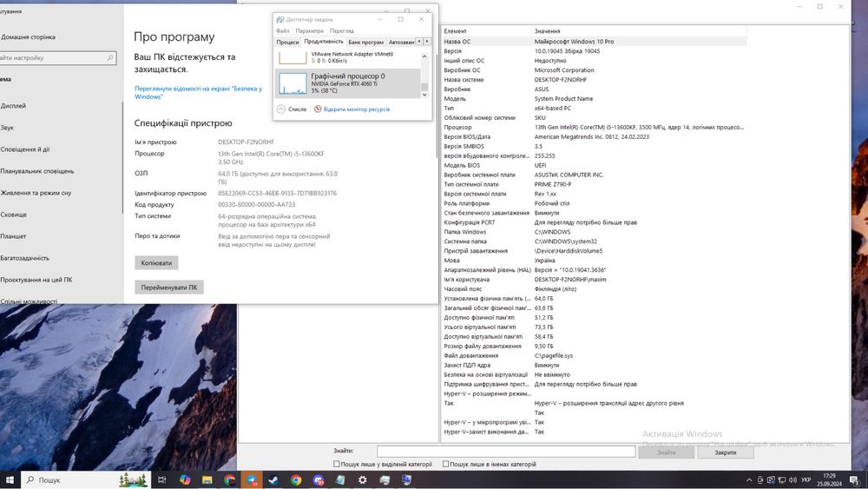Open Сповіщення й дії settings page
Screen dimensions: 868x489
pos(25,149)
